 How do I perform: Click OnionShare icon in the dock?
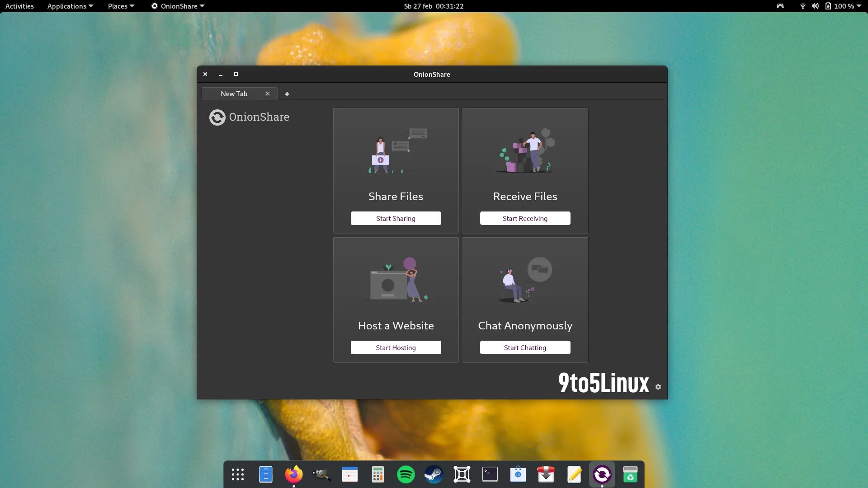click(602, 474)
